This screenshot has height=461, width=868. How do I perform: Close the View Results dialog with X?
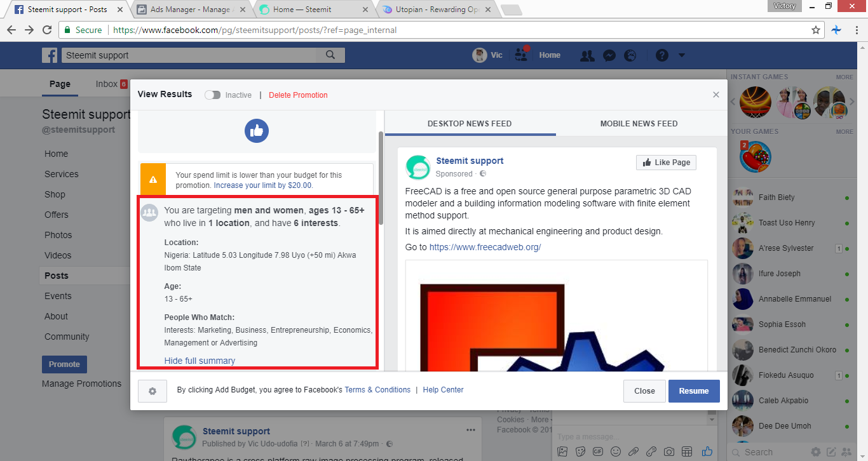pyautogui.click(x=716, y=95)
